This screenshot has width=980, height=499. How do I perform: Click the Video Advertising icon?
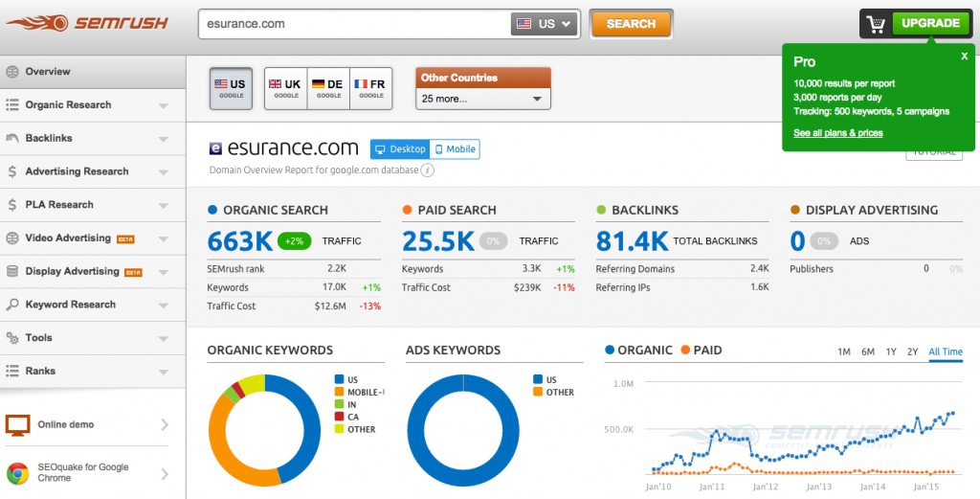pyautogui.click(x=11, y=238)
